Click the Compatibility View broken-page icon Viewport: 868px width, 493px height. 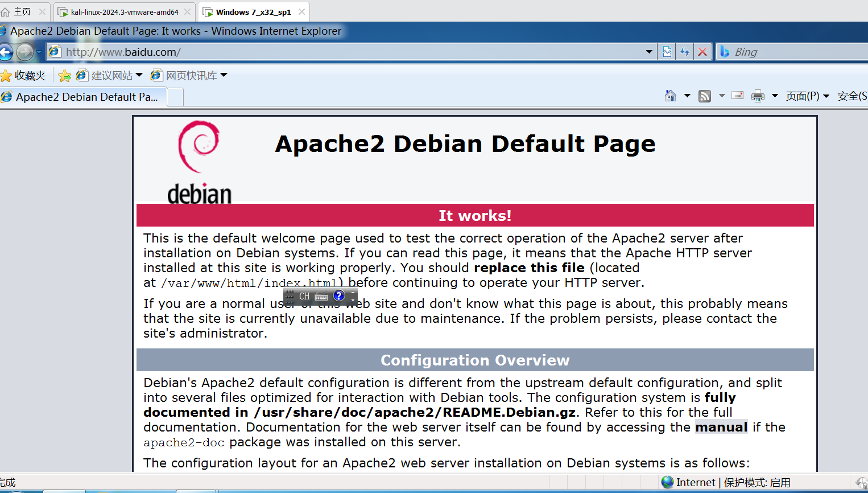(667, 52)
